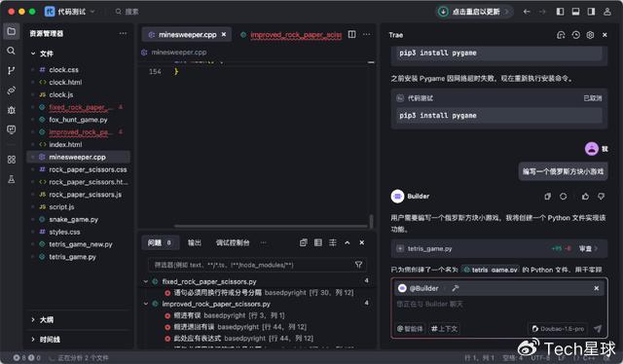Toggle the left sidebar layout button
The height and width of the screenshot is (364, 623).
(x=560, y=12)
